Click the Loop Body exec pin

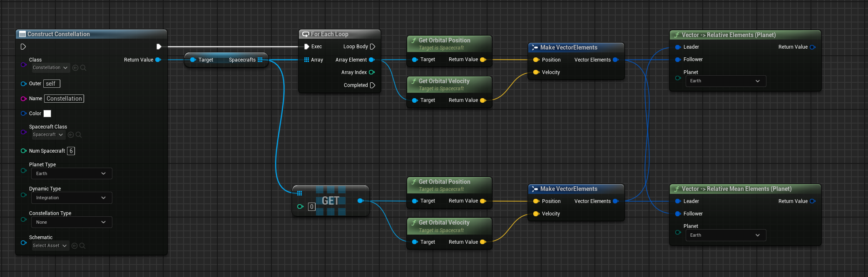click(373, 47)
